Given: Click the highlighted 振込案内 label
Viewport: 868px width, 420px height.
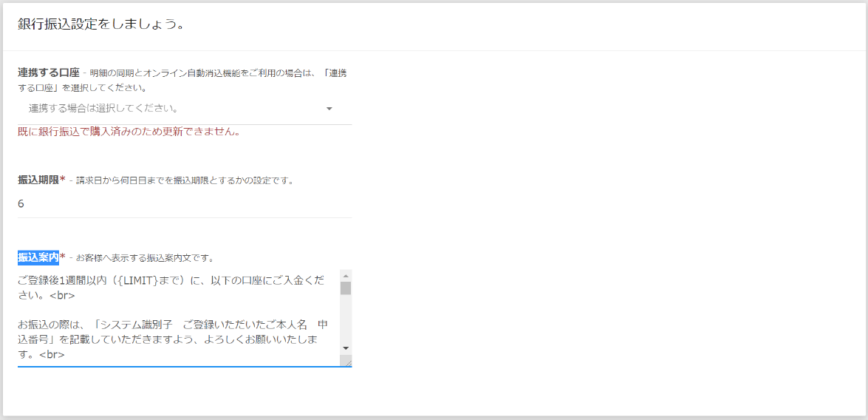Looking at the screenshot, I should (38, 257).
